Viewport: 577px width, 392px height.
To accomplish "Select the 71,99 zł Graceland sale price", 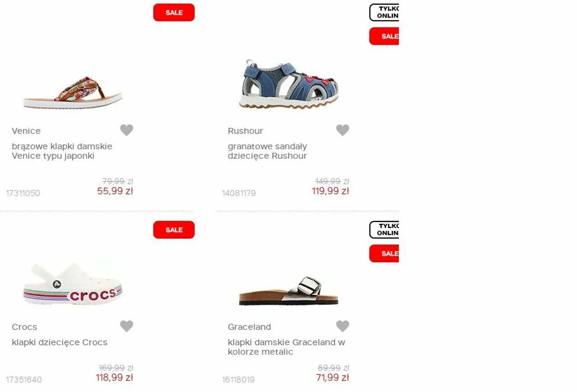I will point(332,378).
